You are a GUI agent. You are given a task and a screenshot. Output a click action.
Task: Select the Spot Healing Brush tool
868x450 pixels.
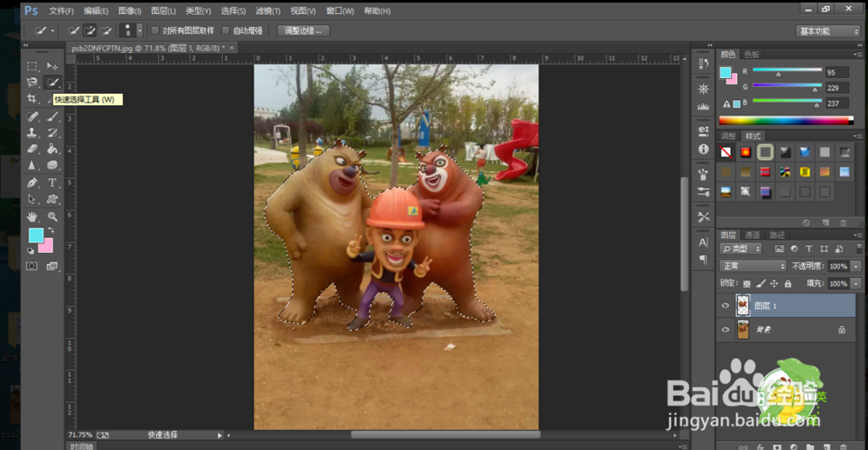[32, 116]
